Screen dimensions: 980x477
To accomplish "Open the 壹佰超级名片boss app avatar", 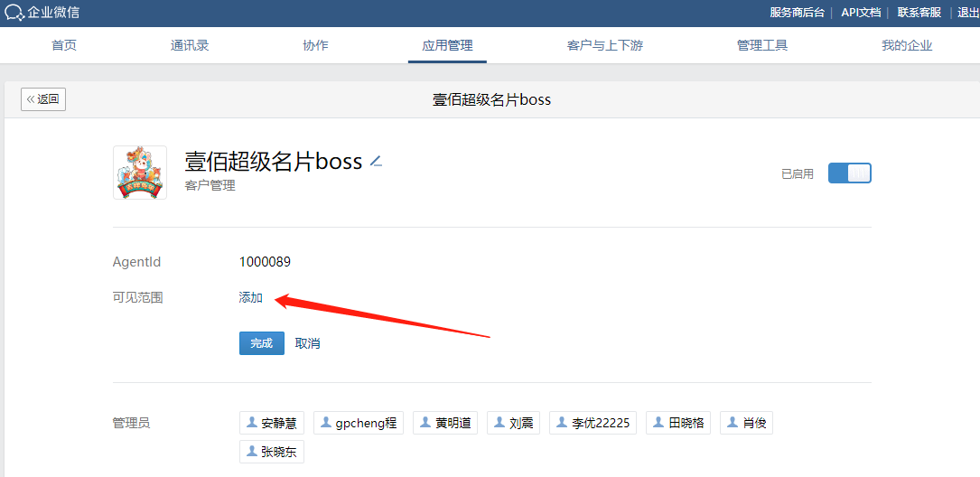I will pos(140,173).
